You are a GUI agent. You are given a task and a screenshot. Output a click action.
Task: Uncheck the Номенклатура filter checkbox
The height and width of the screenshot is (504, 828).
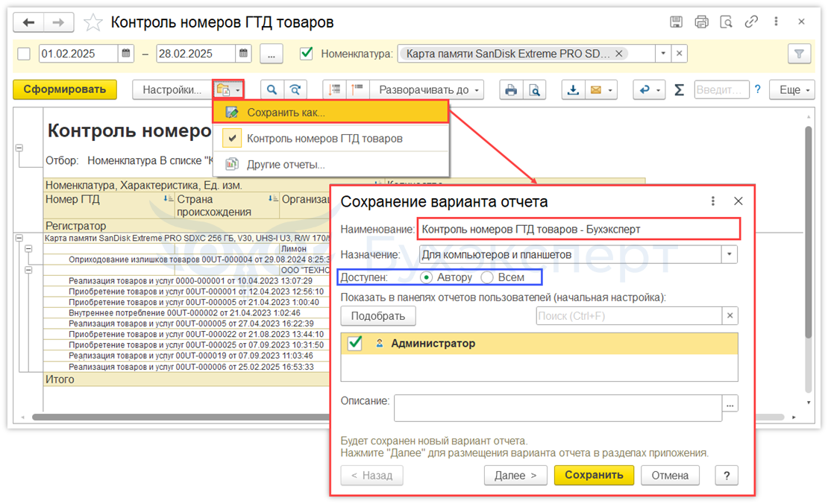pyautogui.click(x=306, y=54)
